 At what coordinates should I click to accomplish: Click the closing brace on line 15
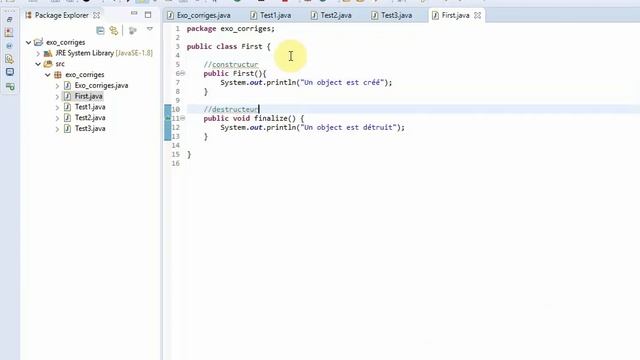[x=189, y=154]
